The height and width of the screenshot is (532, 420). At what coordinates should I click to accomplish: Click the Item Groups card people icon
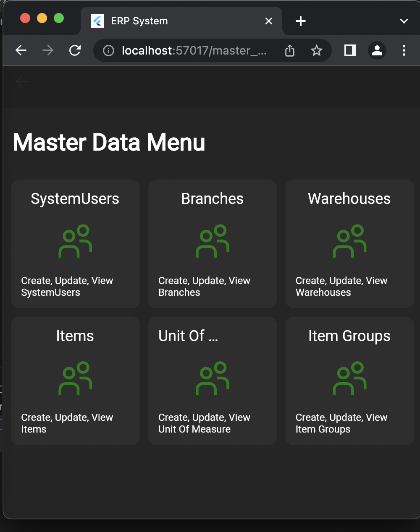tap(350, 378)
